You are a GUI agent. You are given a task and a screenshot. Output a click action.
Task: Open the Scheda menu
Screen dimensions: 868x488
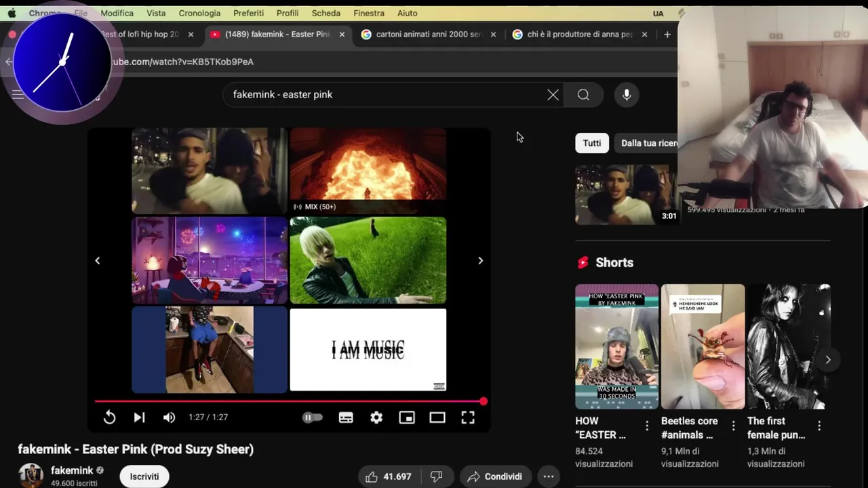pos(326,13)
